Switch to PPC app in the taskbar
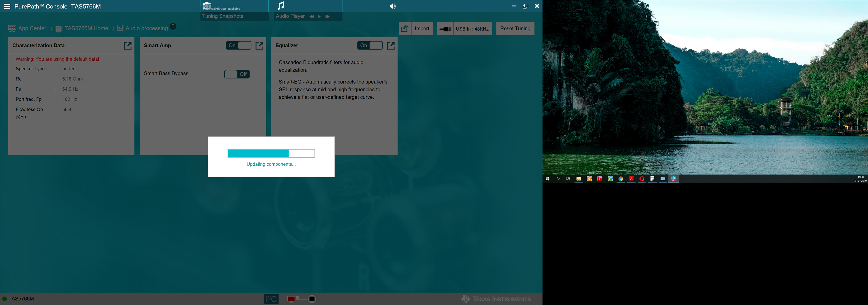Image resolution: width=868 pixels, height=305 pixels. pos(673,179)
